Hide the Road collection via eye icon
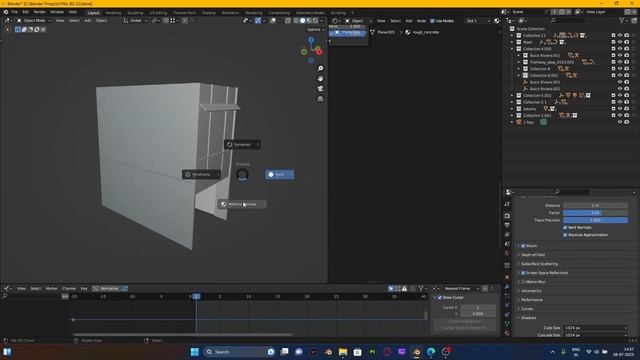Image resolution: width=640 pixels, height=360 pixels. [620, 42]
